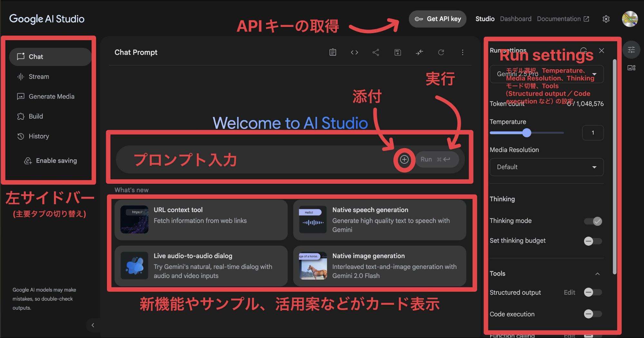Screen dimensions: 644x338
Task: Click the prompt gallery icon below sliders icon
Action: (631, 68)
